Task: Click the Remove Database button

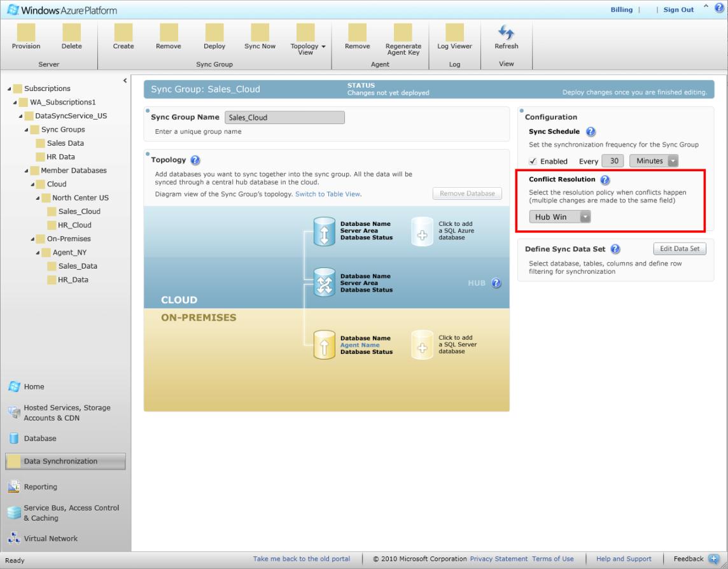Action: point(467,193)
